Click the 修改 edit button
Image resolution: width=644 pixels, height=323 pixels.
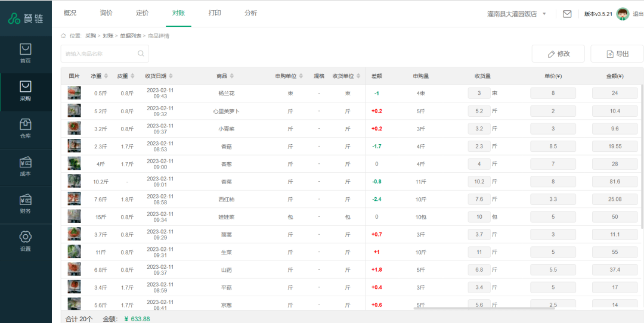pyautogui.click(x=558, y=54)
